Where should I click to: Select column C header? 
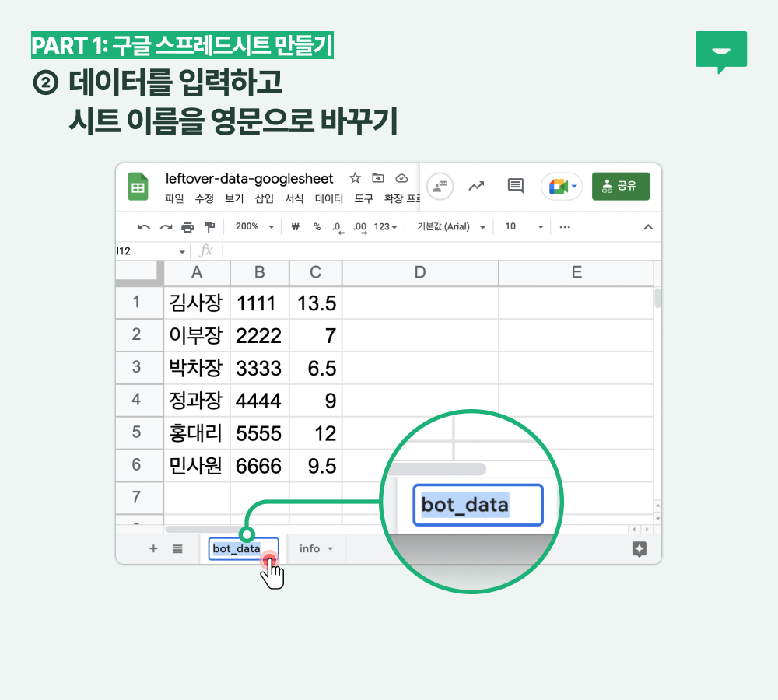[316, 273]
